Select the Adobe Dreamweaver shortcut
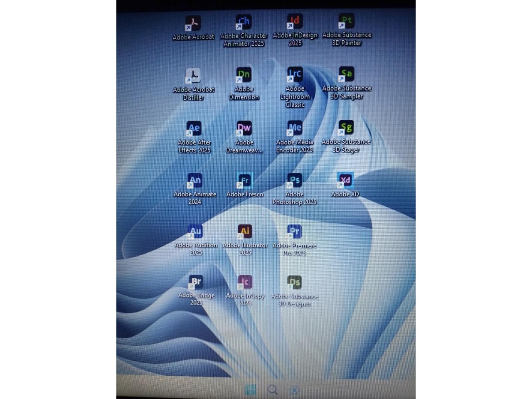Image resolution: width=532 pixels, height=399 pixels. [x=244, y=128]
